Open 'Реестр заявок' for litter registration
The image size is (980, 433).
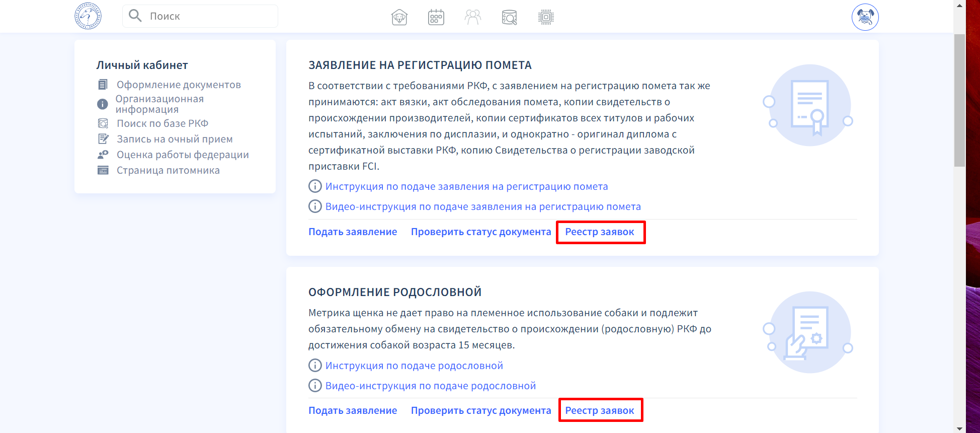[x=600, y=232]
